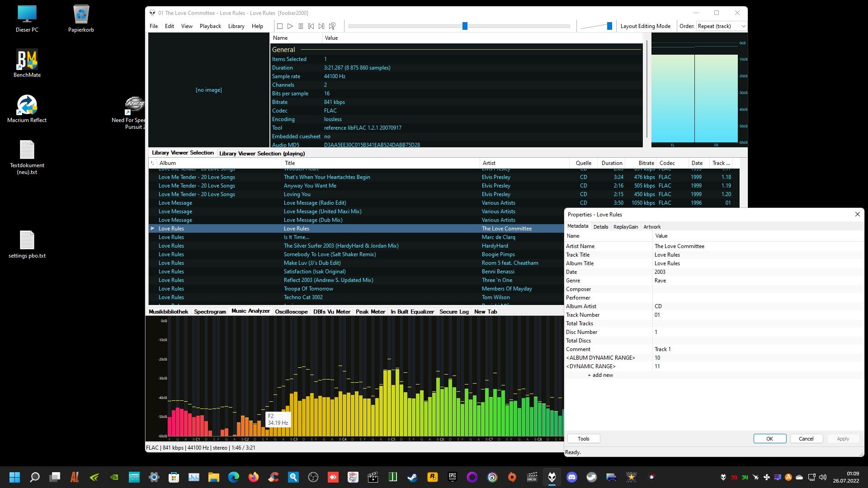
Task: Click '+ add new' metadata field
Action: (600, 375)
